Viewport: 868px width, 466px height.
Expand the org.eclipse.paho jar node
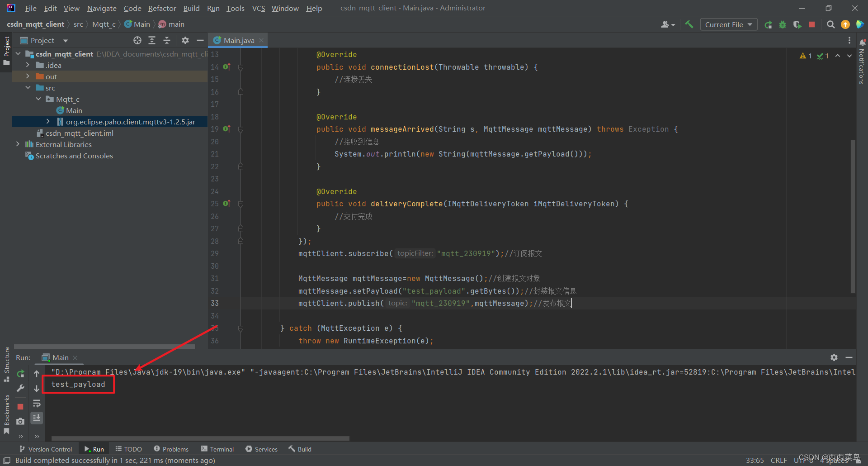(x=48, y=122)
